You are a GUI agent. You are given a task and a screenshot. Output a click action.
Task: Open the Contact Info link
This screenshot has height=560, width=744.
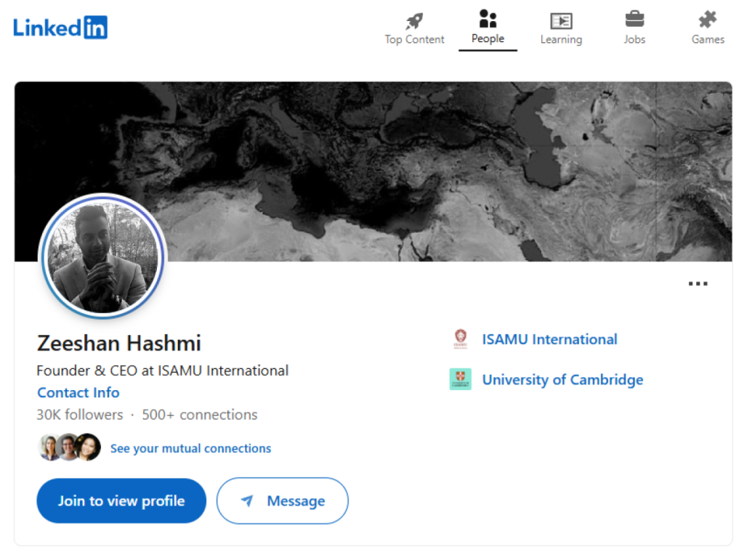tap(78, 392)
